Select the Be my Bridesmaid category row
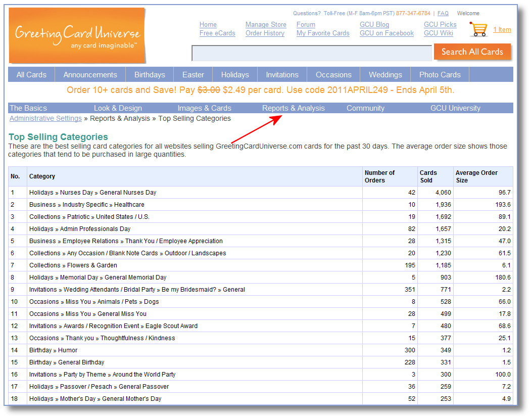 (x=261, y=290)
